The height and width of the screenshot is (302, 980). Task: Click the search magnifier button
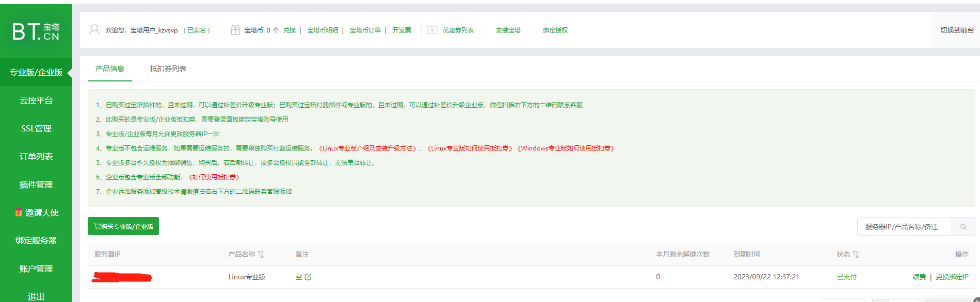click(963, 227)
